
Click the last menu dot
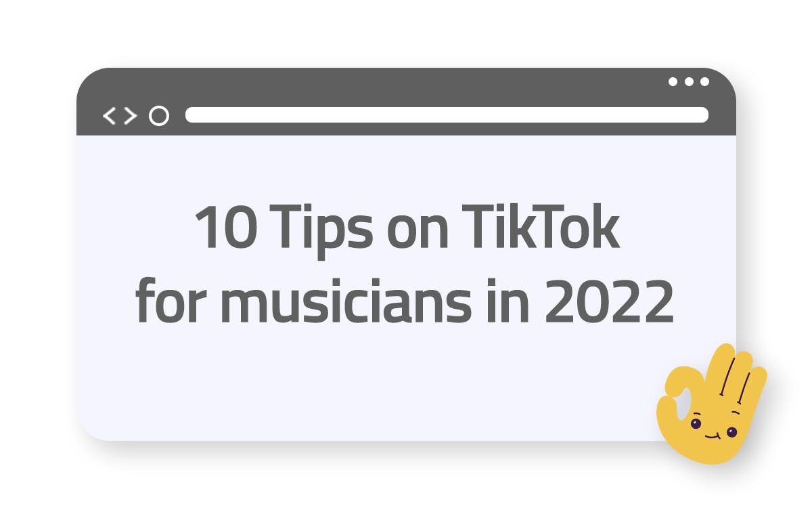click(x=704, y=82)
